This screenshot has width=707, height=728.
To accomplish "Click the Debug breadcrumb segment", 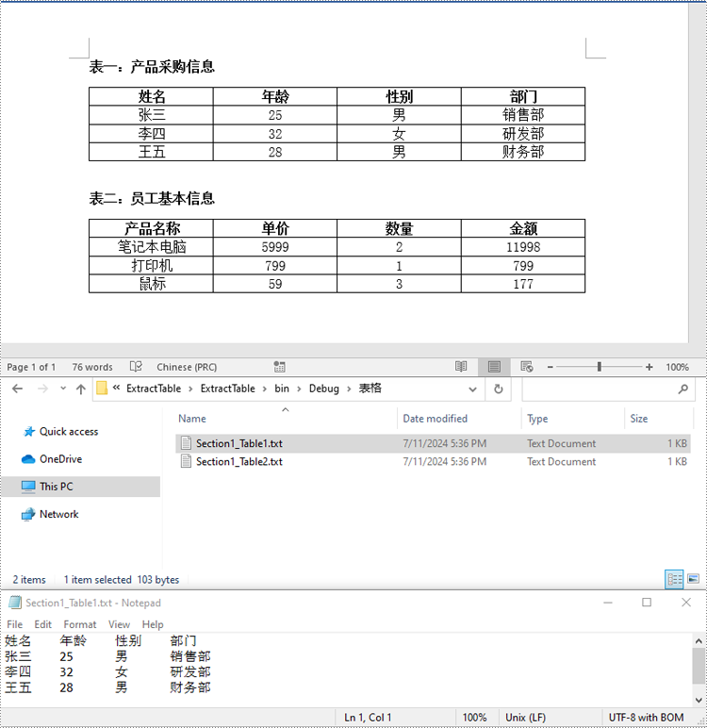I will (324, 389).
